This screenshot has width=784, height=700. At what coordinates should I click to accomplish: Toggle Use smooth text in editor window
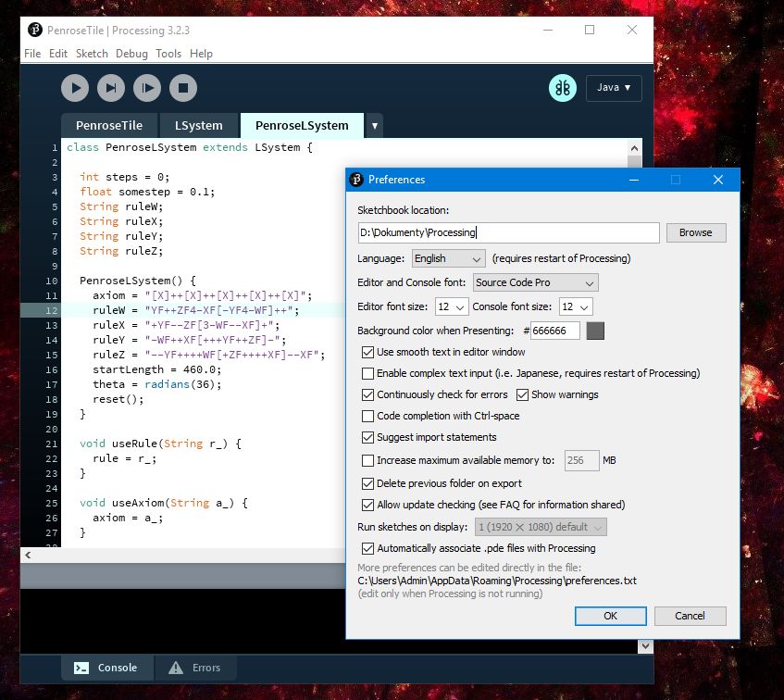click(x=367, y=352)
